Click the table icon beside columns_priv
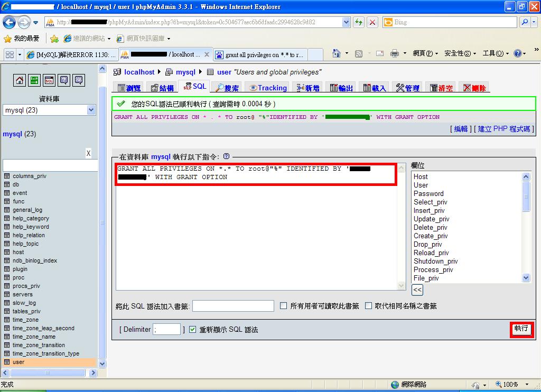This screenshot has height=392, width=541. point(6,176)
